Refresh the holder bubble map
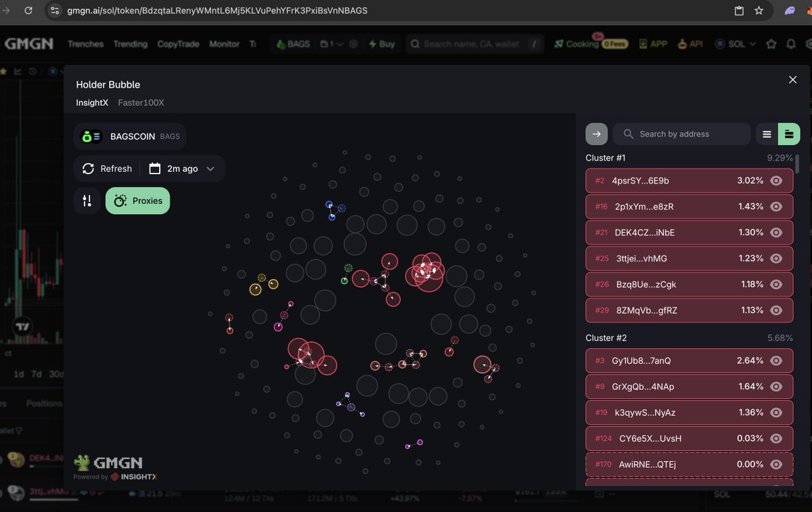 (107, 169)
